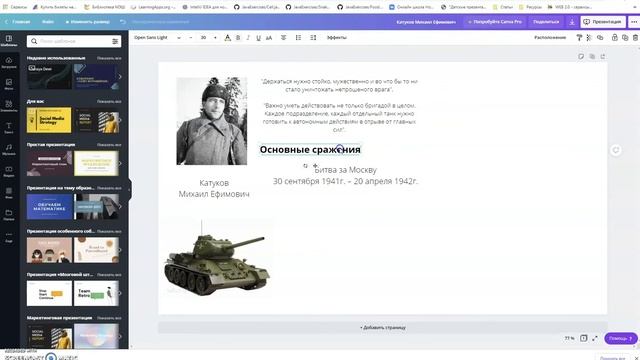Decrease font size with minus button
Viewport: 640px width, 360px height.
pyautogui.click(x=191, y=38)
